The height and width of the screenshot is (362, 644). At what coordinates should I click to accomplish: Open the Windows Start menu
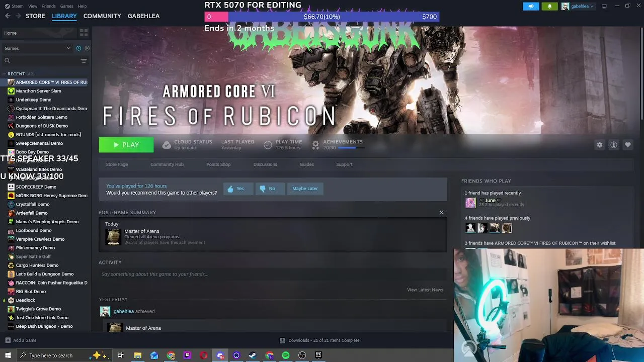click(x=8, y=355)
